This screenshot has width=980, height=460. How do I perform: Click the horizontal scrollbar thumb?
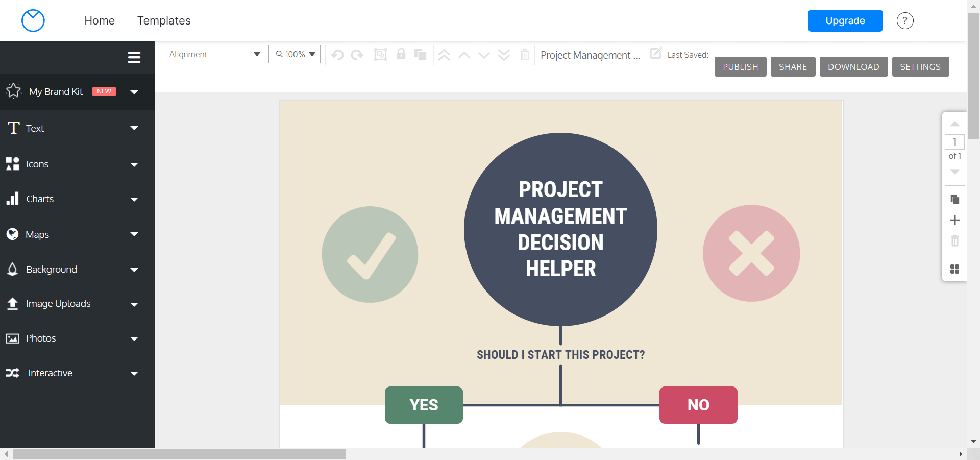pyautogui.click(x=179, y=454)
